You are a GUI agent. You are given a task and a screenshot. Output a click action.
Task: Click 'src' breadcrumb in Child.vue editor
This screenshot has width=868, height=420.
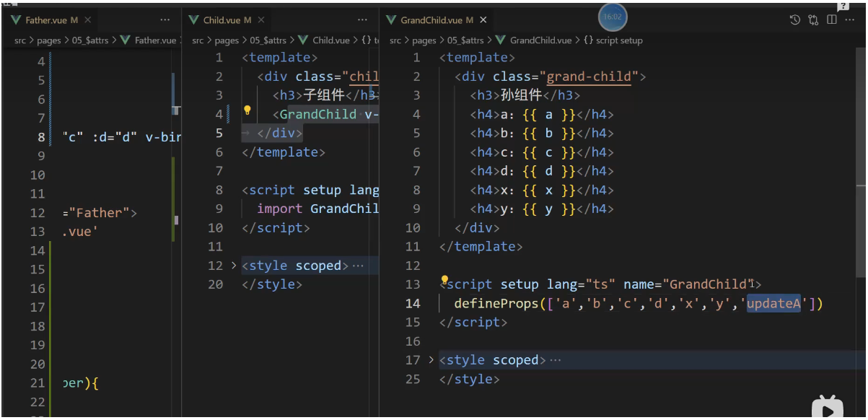click(198, 40)
